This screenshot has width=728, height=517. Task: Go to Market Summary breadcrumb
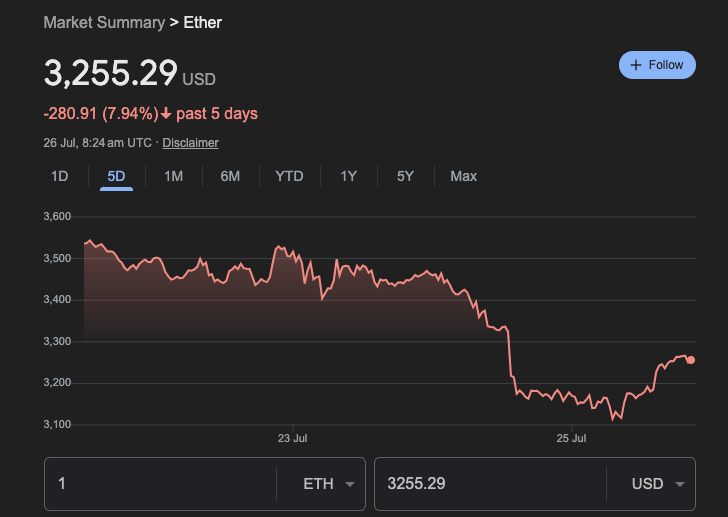tap(104, 22)
